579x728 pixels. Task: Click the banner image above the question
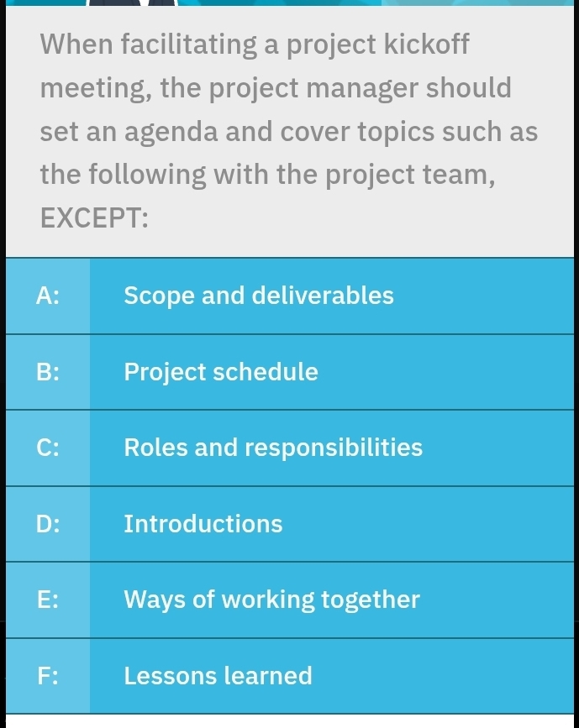[289, 3]
